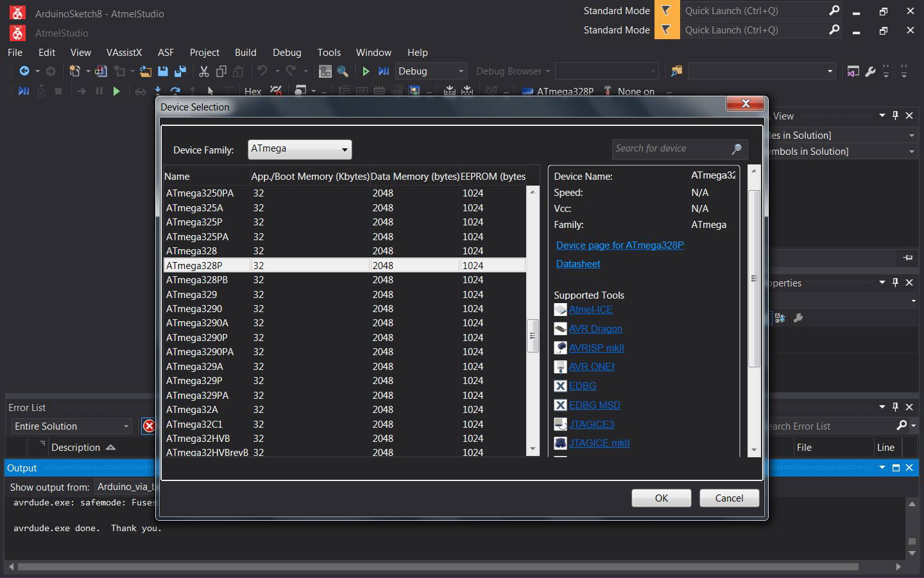924x578 pixels.
Task: Open the New Project icon dropdown arrow
Action: 88,71
